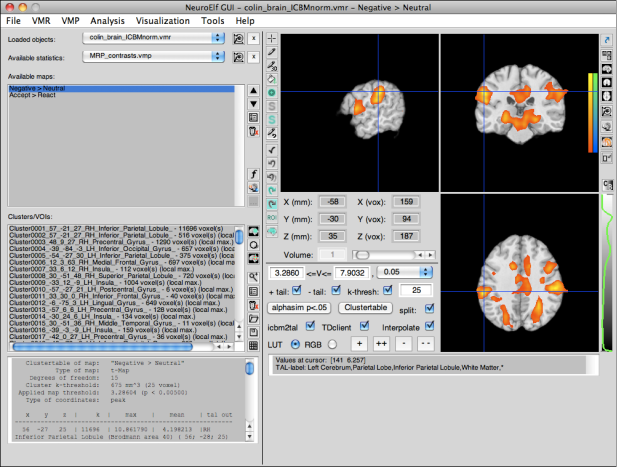The height and width of the screenshot is (467, 640).
Task: Click the double plus ++ button
Action: (381, 344)
